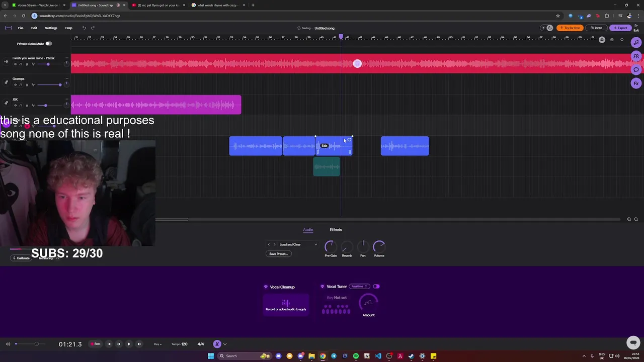Toggle Private Solo/Mute switch

coord(48,44)
